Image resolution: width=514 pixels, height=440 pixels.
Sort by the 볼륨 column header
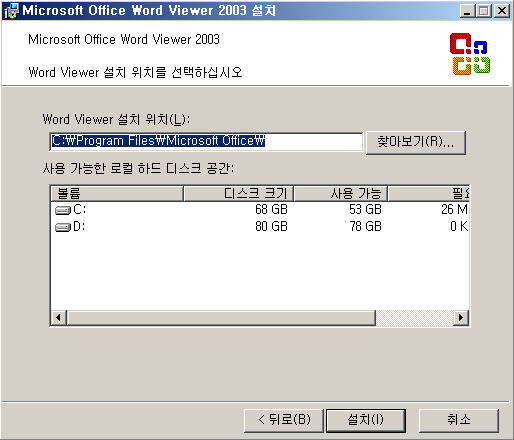(x=117, y=193)
